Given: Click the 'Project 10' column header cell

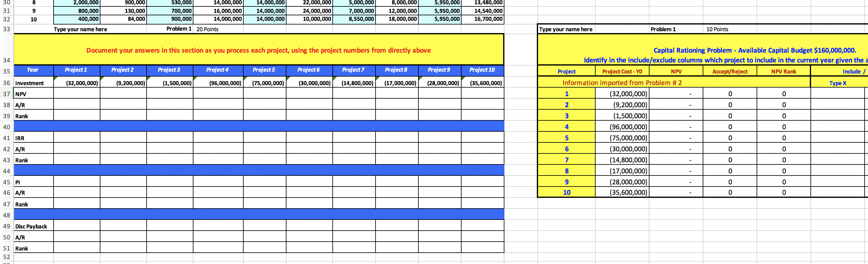Looking at the screenshot, I should coord(483,70).
